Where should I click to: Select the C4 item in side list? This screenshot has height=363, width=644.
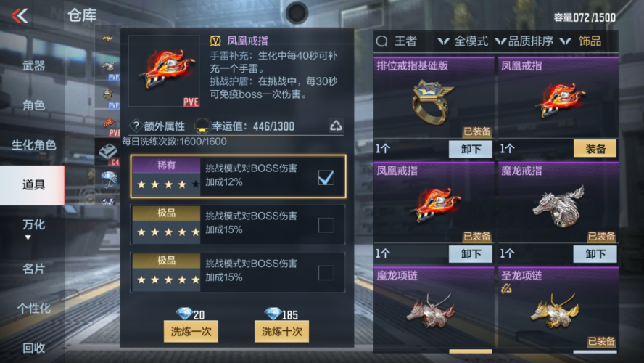(x=107, y=152)
